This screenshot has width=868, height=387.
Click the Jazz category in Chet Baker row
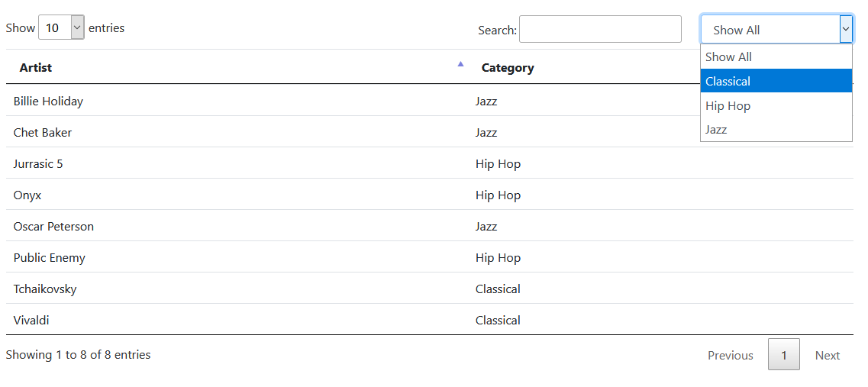point(486,132)
